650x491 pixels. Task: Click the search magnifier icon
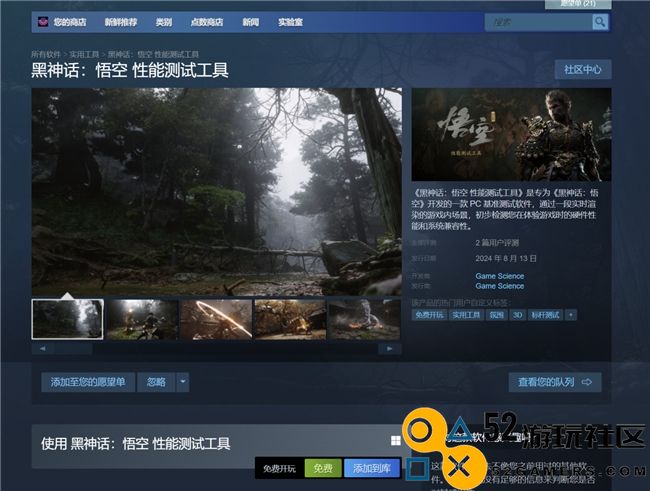tap(600, 22)
